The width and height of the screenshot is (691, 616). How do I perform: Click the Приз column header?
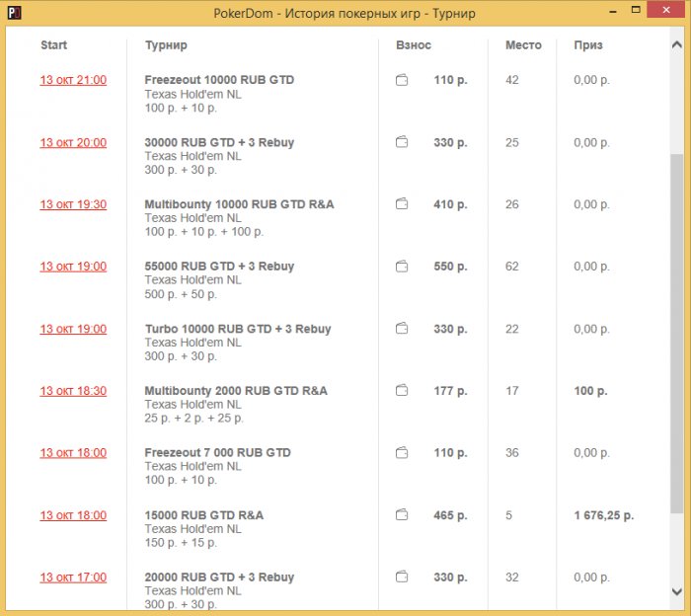(x=588, y=45)
